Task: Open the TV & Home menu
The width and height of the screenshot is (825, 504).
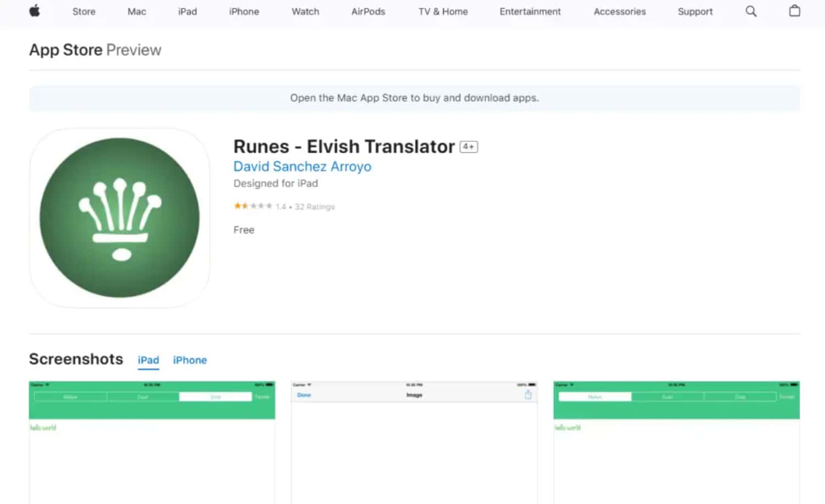Action: click(443, 12)
